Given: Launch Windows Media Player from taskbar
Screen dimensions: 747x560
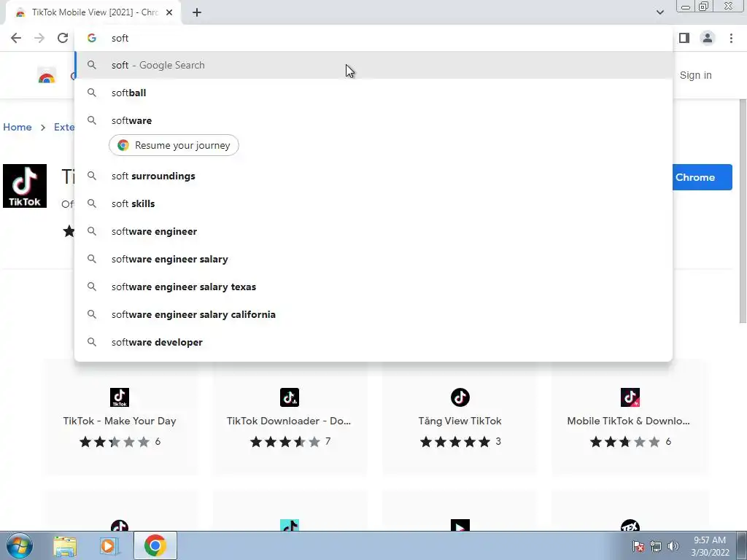Looking at the screenshot, I should click(109, 545).
